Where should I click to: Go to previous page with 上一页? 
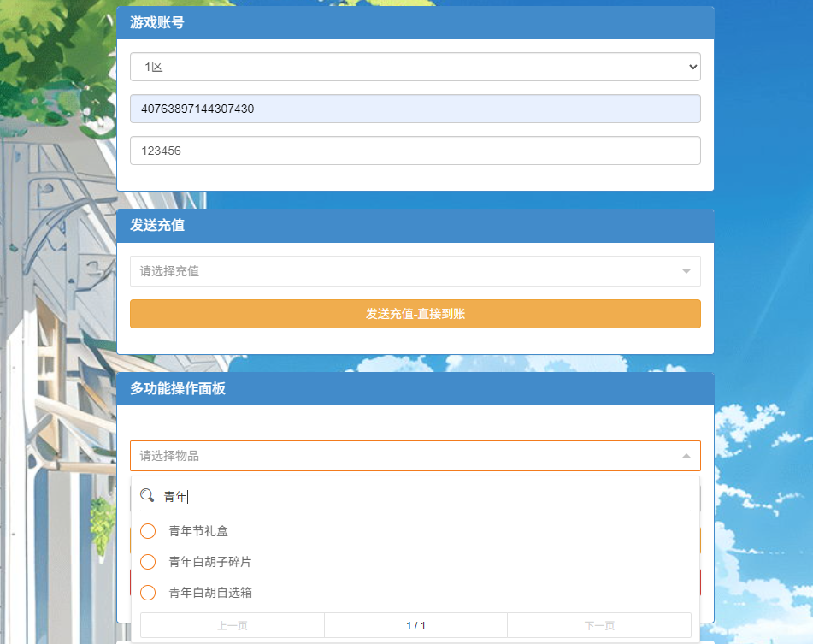point(232,625)
